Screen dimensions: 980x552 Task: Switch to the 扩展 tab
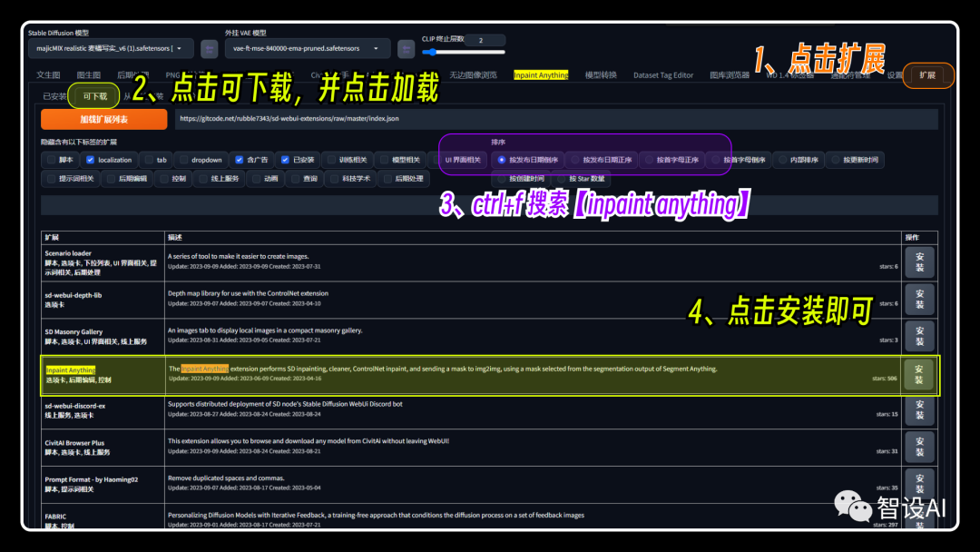(926, 75)
